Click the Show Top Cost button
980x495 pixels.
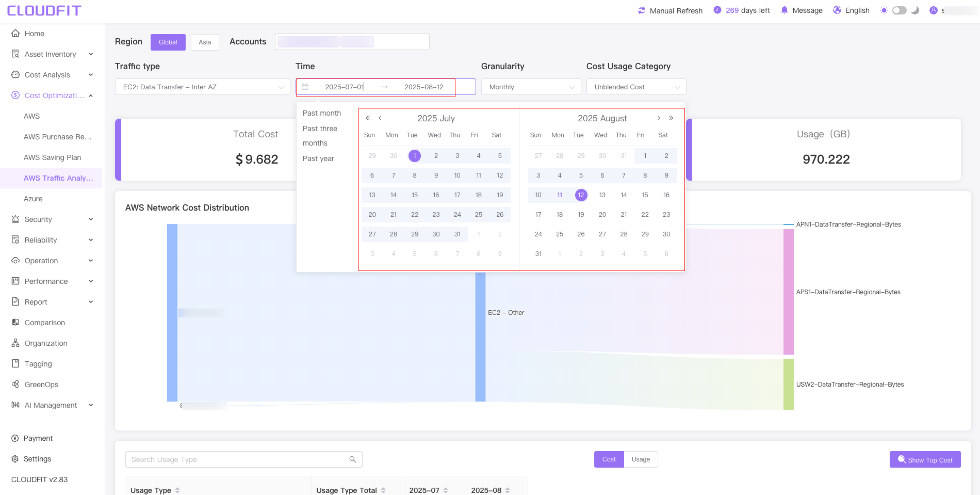(925, 459)
